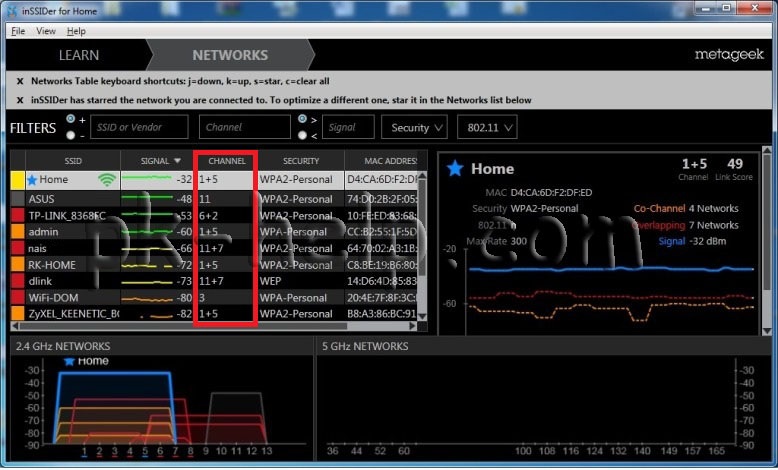Click Overlapping 7 Networks text
The width and height of the screenshot is (778, 470).
coord(685,225)
